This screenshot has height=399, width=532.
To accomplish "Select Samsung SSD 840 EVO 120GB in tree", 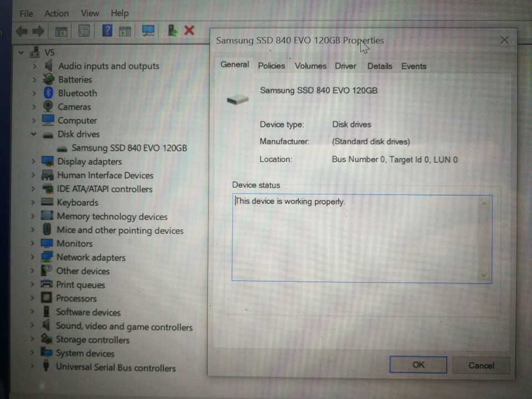I will coord(129,148).
